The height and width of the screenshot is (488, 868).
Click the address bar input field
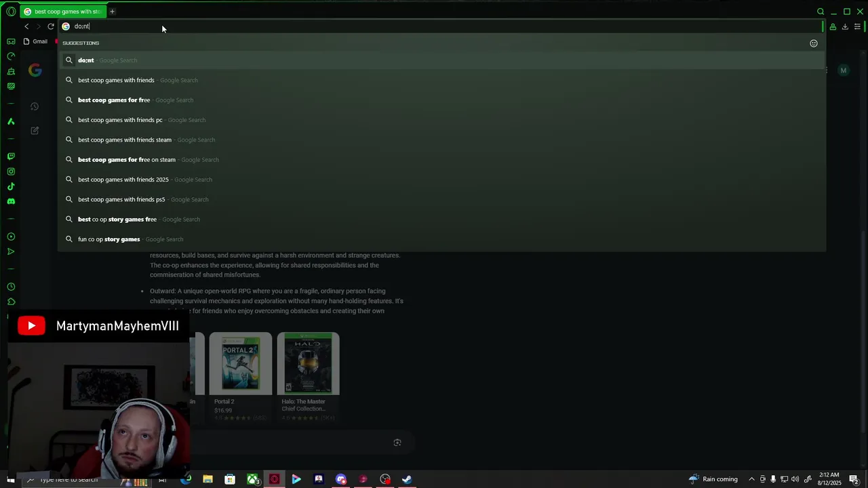point(441,26)
